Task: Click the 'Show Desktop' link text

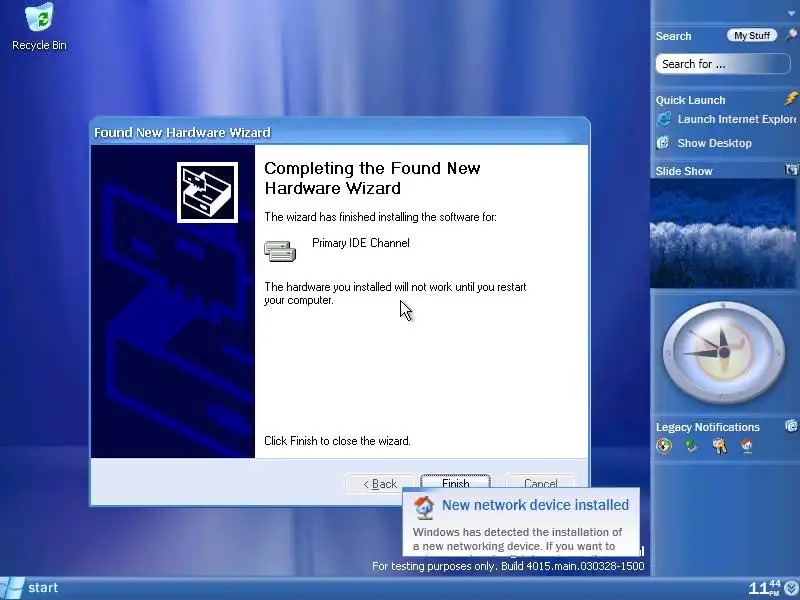Action: (x=714, y=143)
